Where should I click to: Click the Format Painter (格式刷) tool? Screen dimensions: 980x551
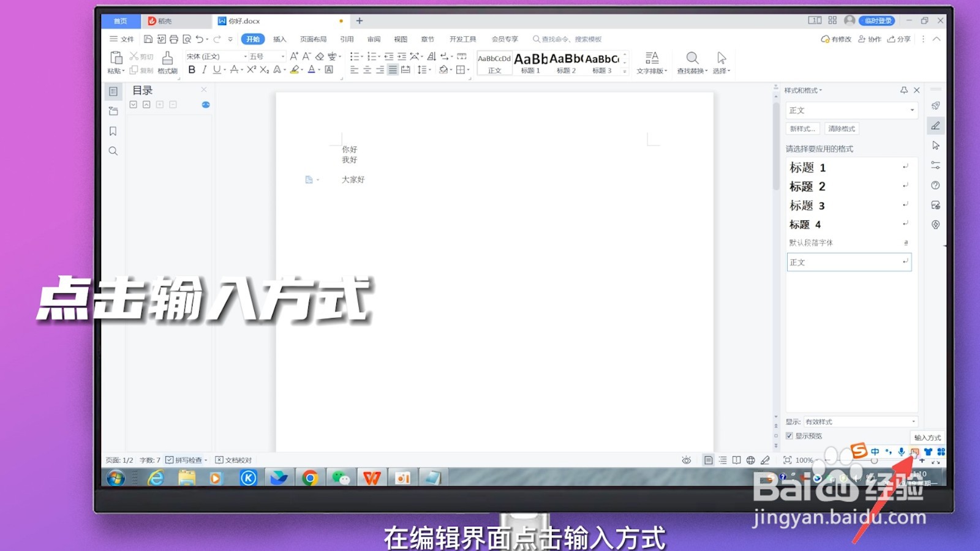click(167, 62)
